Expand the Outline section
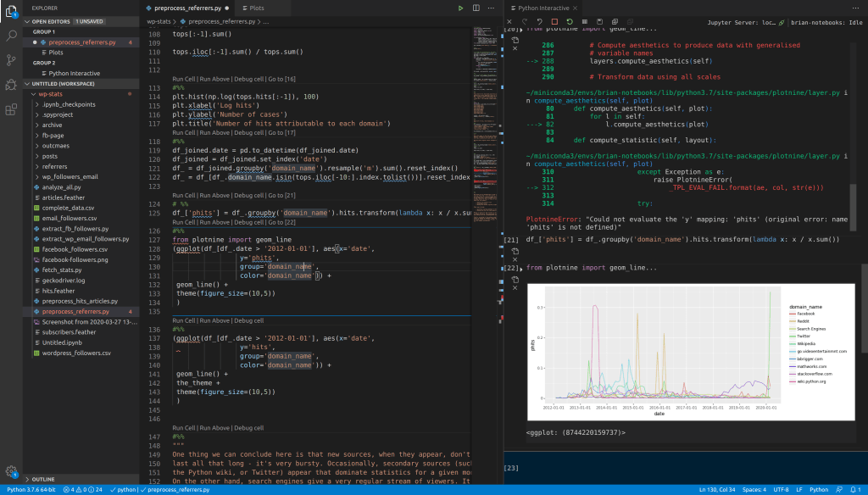 point(81,479)
